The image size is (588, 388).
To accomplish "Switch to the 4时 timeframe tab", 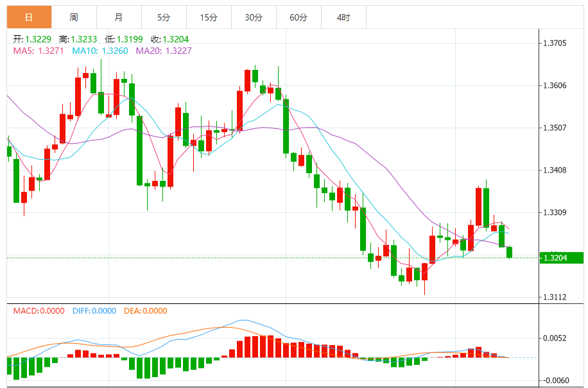I will point(344,17).
